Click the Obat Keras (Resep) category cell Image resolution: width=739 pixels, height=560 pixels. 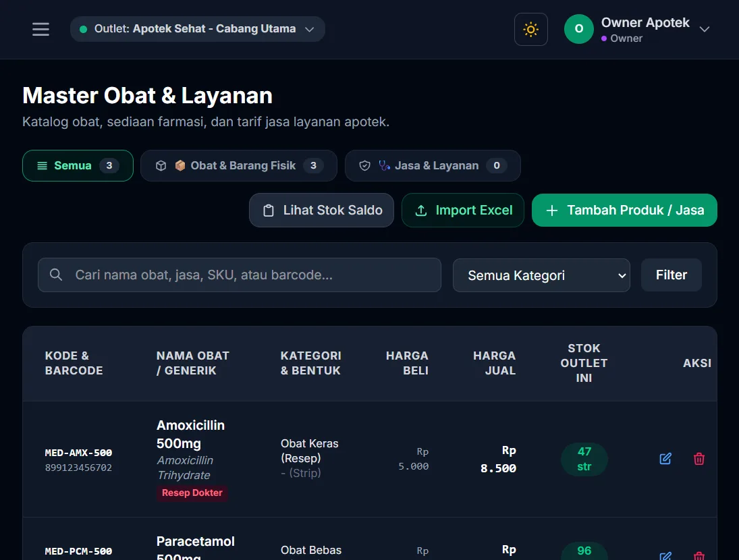309,451
